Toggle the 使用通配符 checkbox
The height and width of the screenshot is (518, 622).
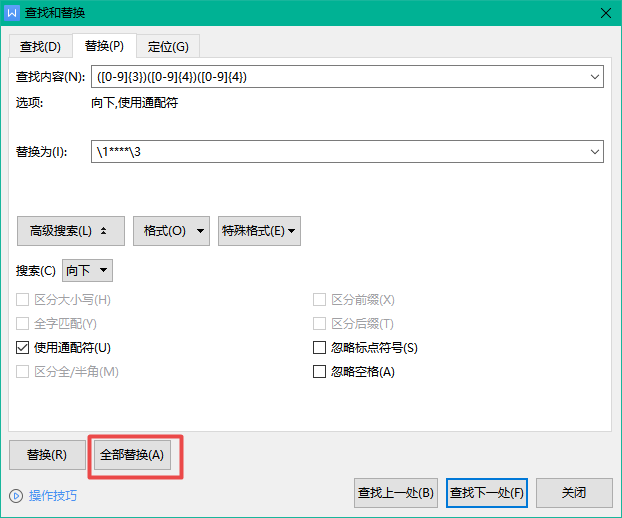(x=23, y=348)
